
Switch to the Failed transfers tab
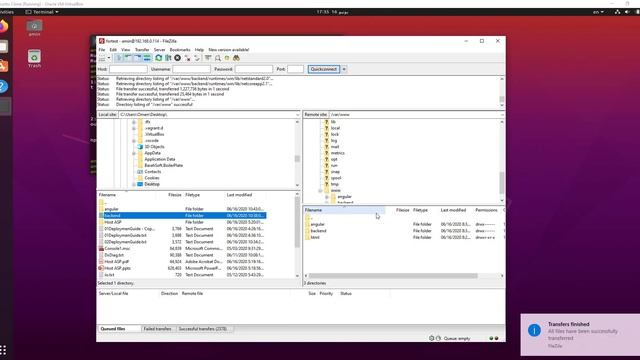click(158, 329)
